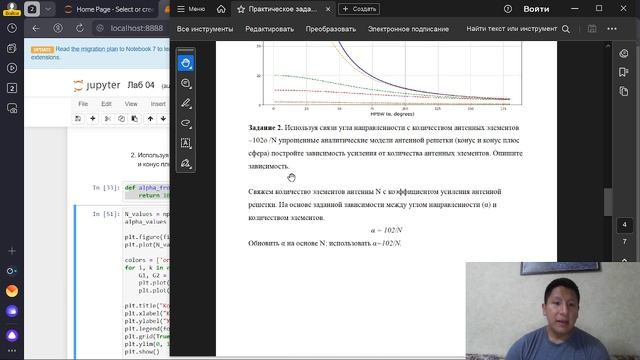Open the collections icon in browser sidebar

click(x=12, y=48)
